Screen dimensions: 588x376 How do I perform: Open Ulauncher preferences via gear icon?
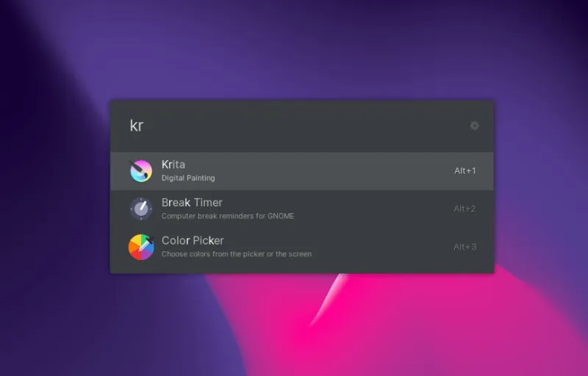tap(474, 126)
